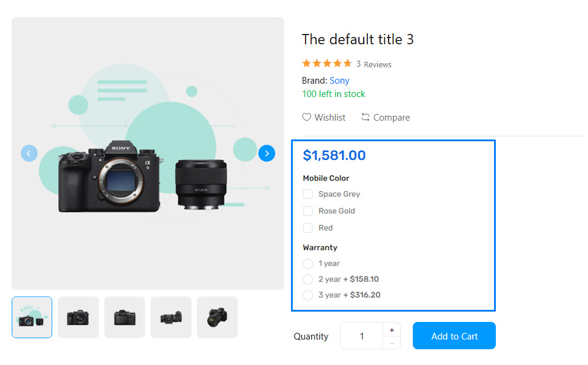588x365 pixels.
Task: View the last thumbnail of camera with lens
Action: click(x=217, y=317)
